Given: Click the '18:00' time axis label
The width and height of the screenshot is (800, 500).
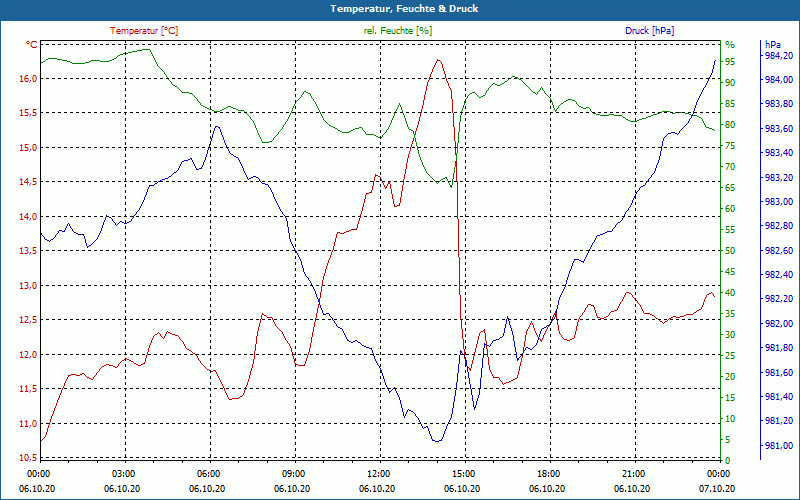Looking at the screenshot, I should point(547,473).
